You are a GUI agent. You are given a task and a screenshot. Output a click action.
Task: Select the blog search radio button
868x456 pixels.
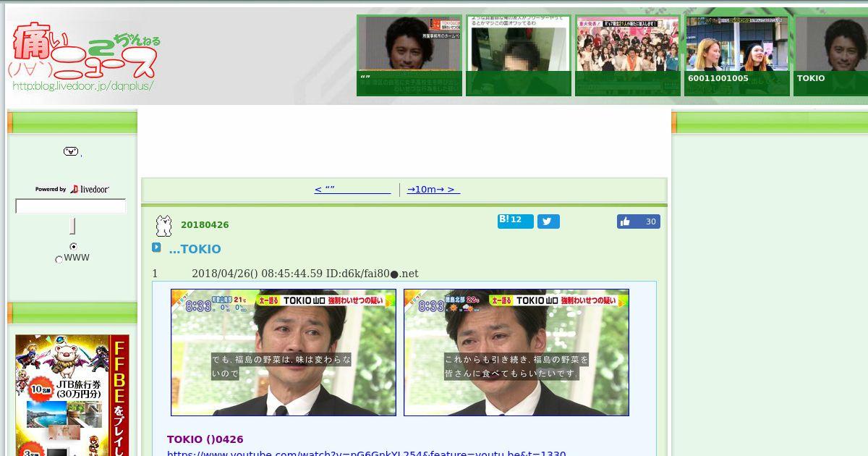[73, 247]
